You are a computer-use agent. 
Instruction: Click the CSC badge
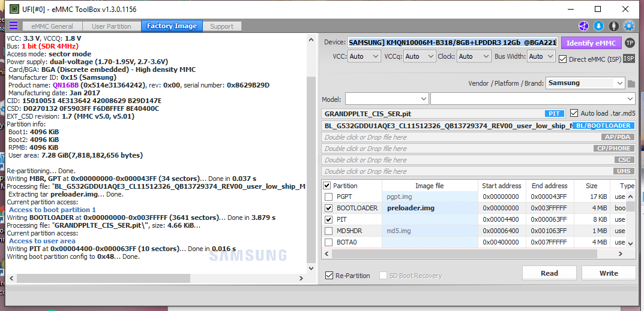tap(624, 160)
